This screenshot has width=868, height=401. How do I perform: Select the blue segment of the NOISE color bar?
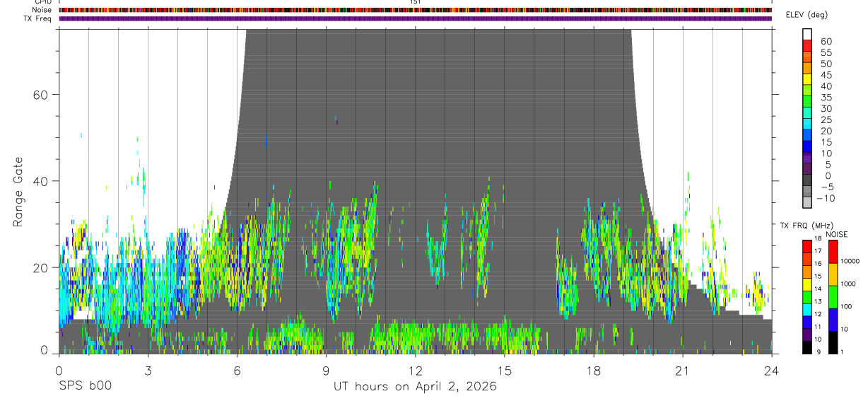click(833, 320)
